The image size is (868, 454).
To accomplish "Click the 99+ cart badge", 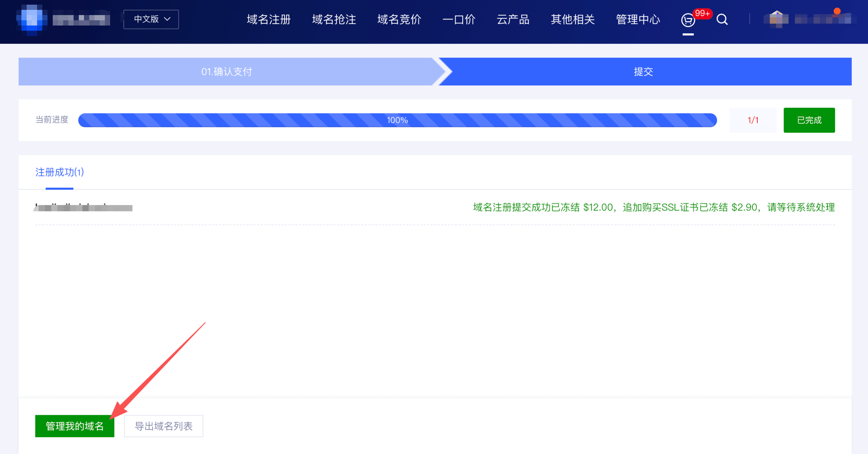I will (702, 14).
